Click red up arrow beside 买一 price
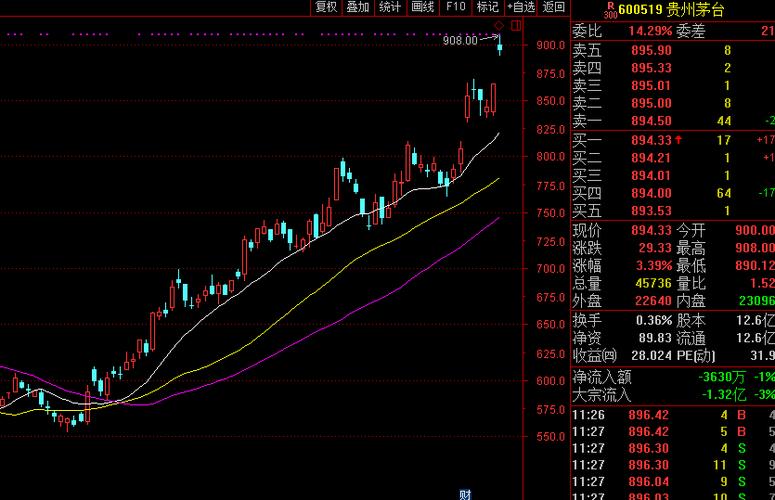Viewport: 775px width, 500px height. click(x=680, y=140)
